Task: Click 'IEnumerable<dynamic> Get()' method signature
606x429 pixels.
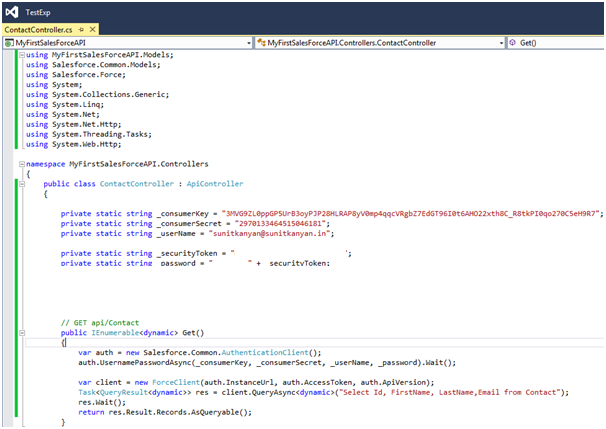Action: click(147, 333)
